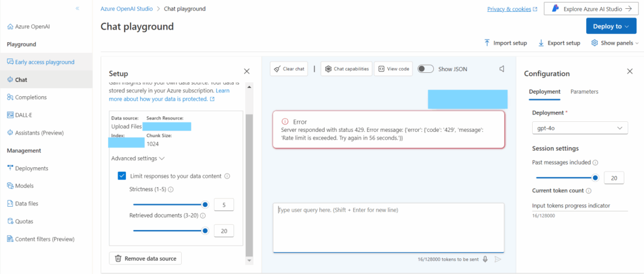Click the Azure OpenAI Studio breadcrumb link
This screenshot has width=644, height=274.
[x=126, y=9]
